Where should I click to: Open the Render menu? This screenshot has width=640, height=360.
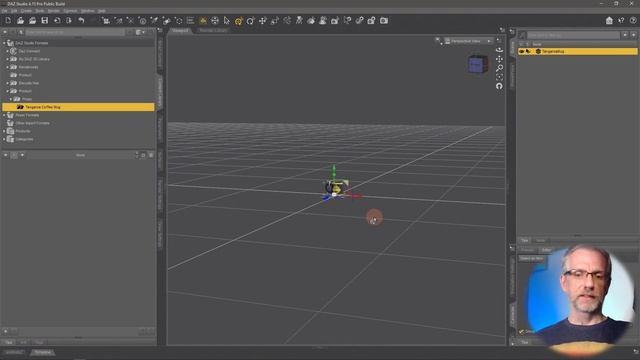(x=53, y=11)
